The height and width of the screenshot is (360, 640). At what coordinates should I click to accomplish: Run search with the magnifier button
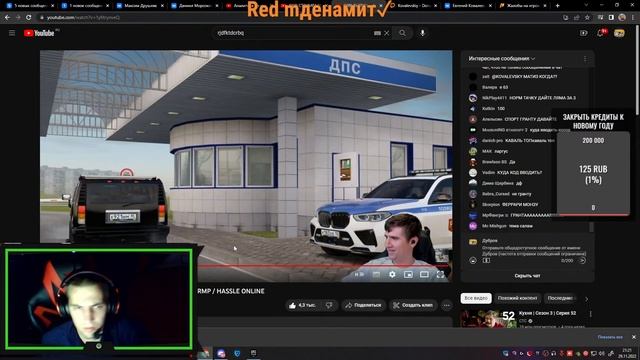[x=402, y=33]
